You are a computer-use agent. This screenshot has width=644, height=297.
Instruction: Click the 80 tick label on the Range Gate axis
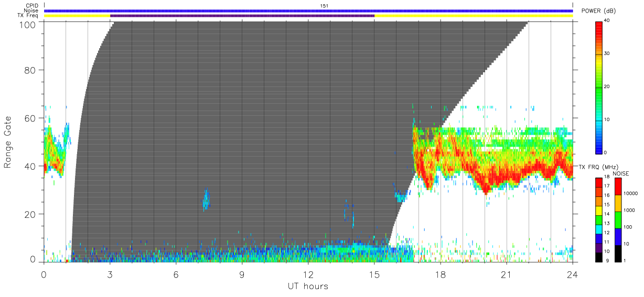(31, 70)
